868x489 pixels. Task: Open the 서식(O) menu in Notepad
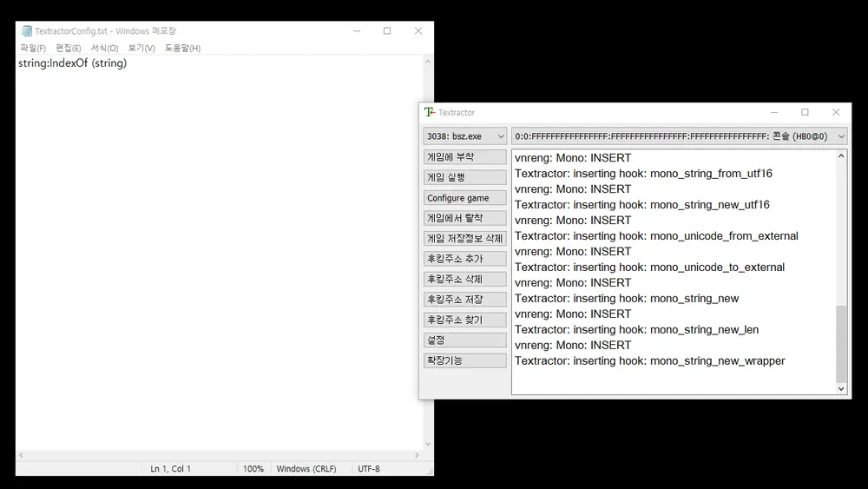tap(105, 48)
